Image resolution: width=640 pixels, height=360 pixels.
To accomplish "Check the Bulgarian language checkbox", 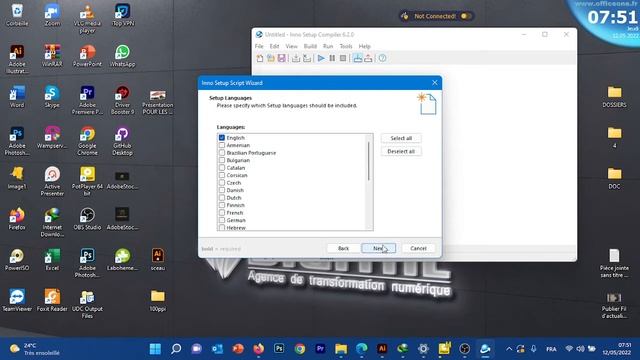I will (222, 160).
